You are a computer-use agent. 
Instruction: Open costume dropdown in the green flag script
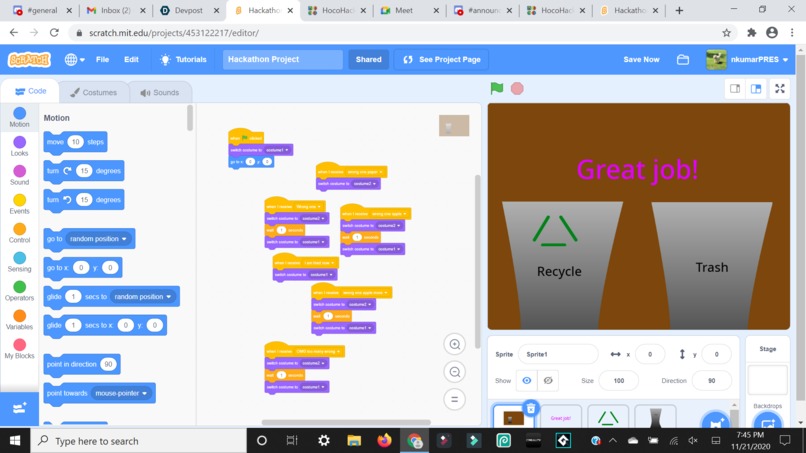click(x=278, y=150)
